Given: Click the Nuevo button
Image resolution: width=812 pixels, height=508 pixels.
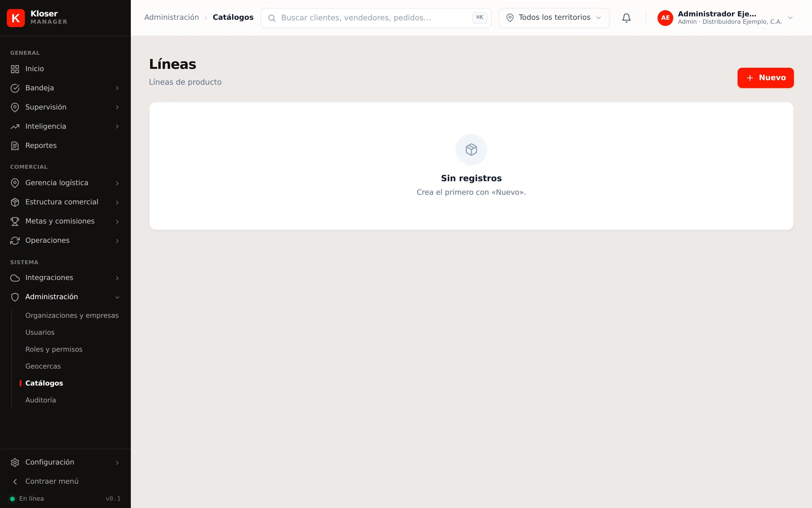Looking at the screenshot, I should 765,78.
